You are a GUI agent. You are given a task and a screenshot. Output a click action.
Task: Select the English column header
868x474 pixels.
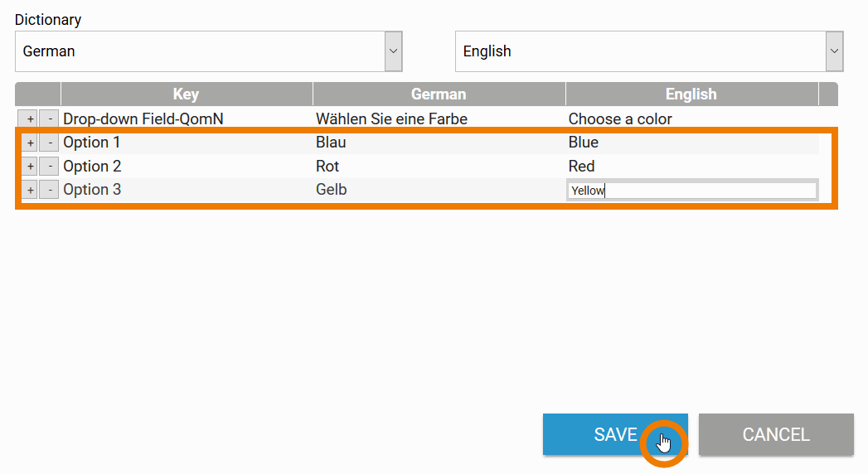[x=691, y=94]
